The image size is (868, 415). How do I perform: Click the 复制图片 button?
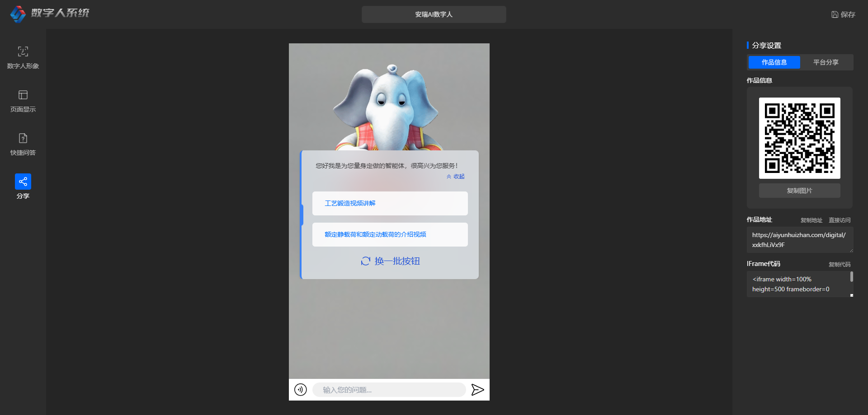pyautogui.click(x=799, y=190)
